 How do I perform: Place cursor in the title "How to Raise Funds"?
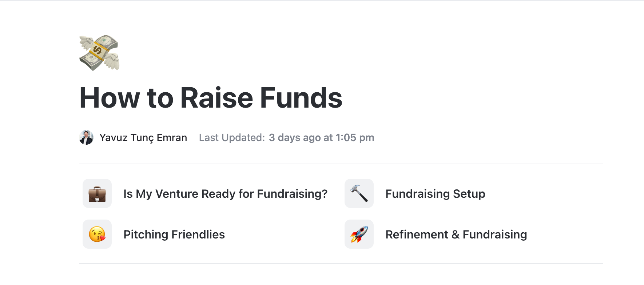pyautogui.click(x=211, y=97)
